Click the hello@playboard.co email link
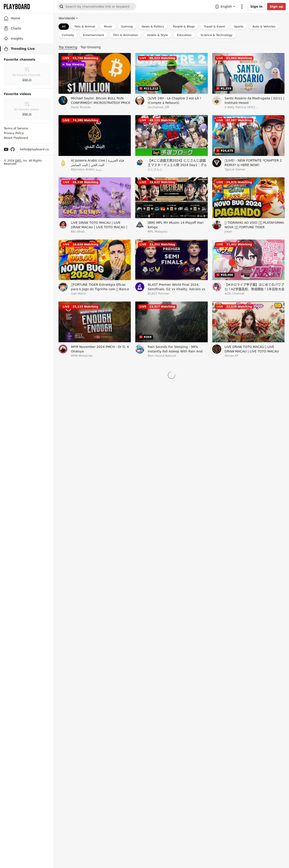The image size is (289, 868). 34,149
